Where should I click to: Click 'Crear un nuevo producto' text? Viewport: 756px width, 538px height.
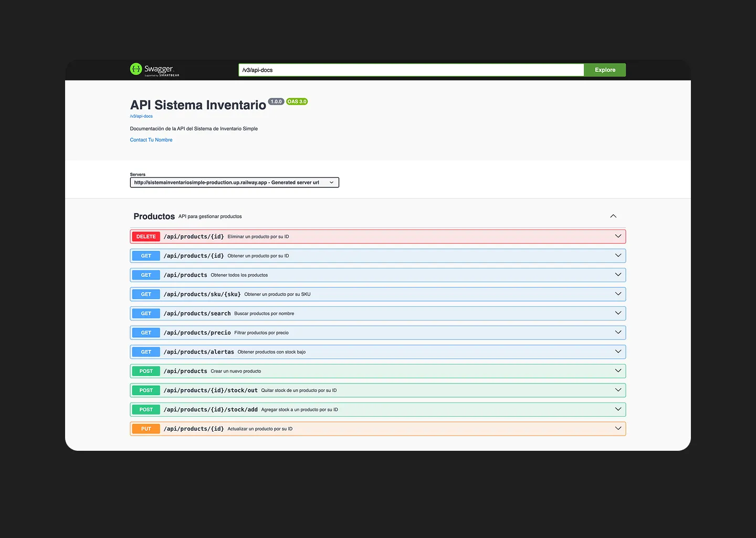236,371
